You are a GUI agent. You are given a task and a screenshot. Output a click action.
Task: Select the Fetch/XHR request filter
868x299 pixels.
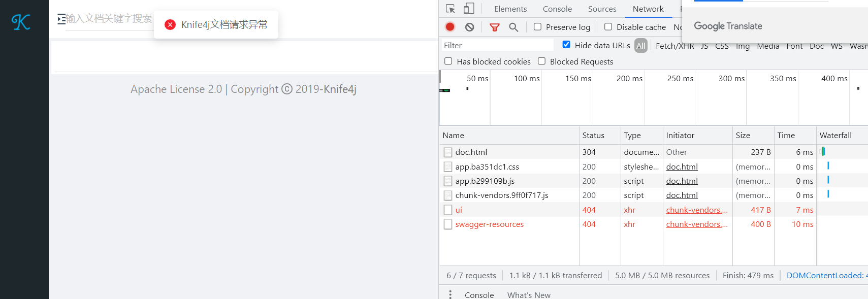(674, 45)
